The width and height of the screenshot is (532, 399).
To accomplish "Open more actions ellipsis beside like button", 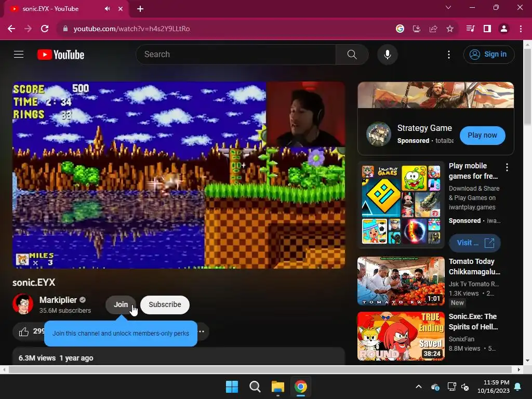I will (202, 331).
